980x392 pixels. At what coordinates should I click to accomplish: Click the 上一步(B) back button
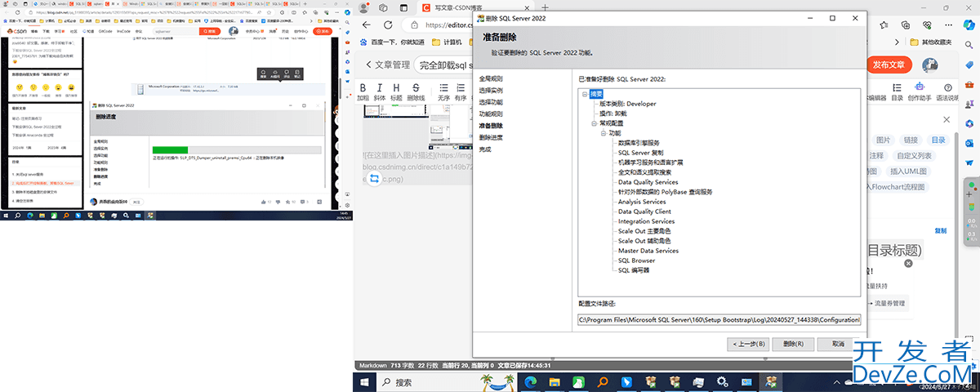tap(748, 344)
